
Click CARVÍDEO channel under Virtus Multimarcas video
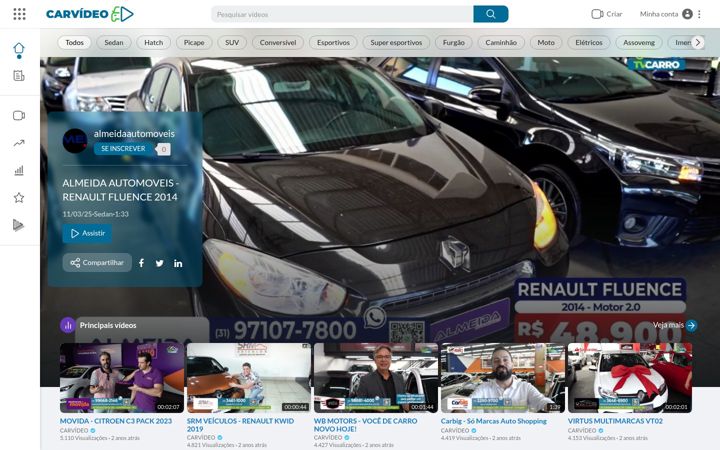point(582,431)
